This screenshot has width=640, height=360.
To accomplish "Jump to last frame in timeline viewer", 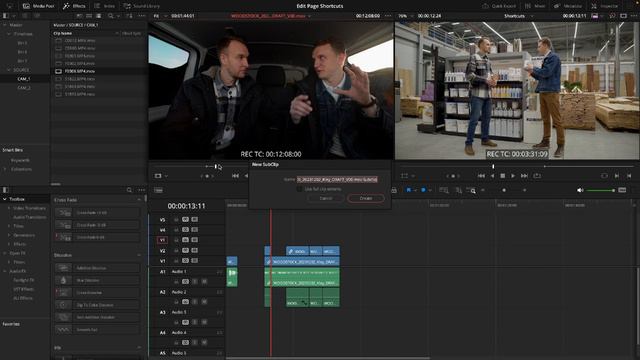I will pos(524,176).
